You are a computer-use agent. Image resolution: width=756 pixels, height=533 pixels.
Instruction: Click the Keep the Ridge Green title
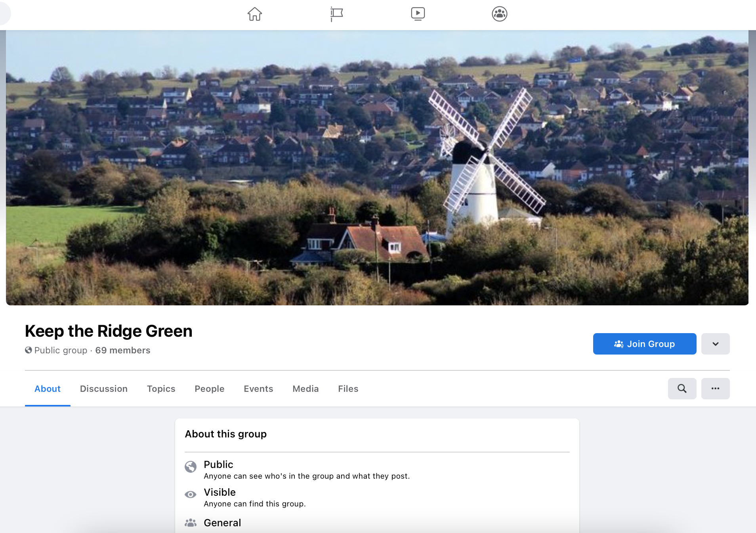click(x=109, y=331)
